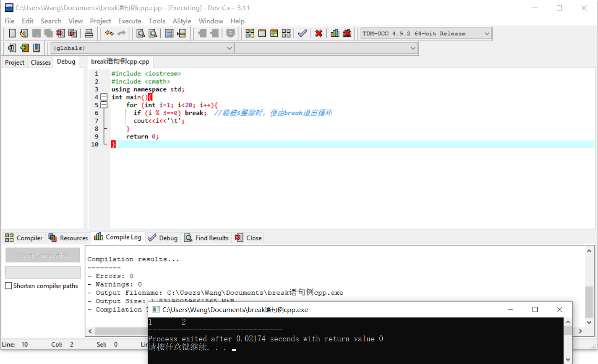Image resolution: width=598 pixels, height=364 pixels.
Task: Click the Compile icon with four colored squares
Action: point(250,33)
